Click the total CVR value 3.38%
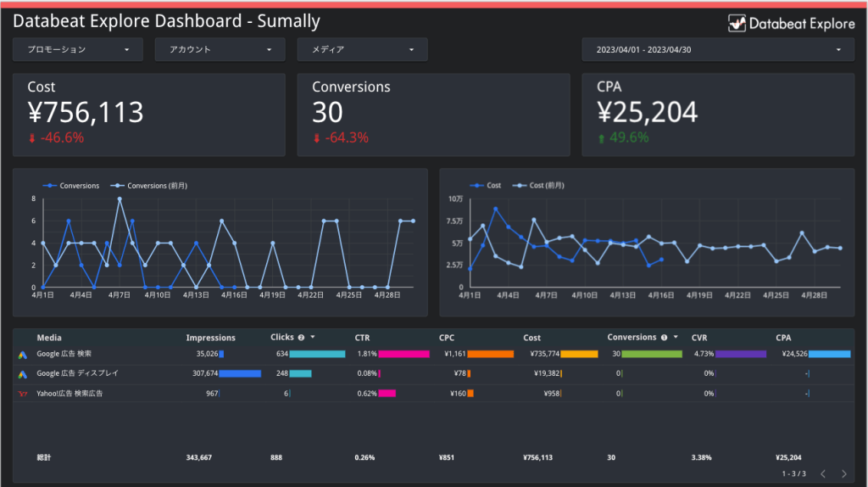This screenshot has width=868, height=487. (x=701, y=457)
